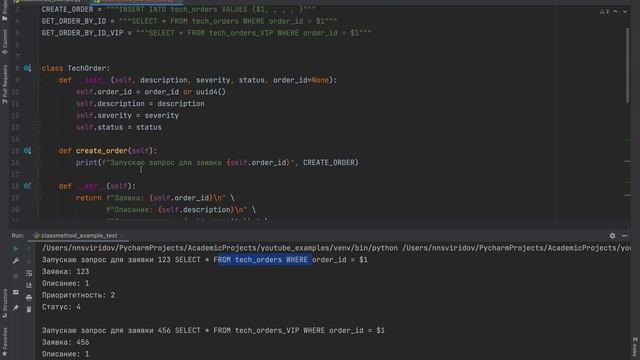640x360 pixels.
Task: Pin the Run tab with pin icon
Action: [16, 308]
